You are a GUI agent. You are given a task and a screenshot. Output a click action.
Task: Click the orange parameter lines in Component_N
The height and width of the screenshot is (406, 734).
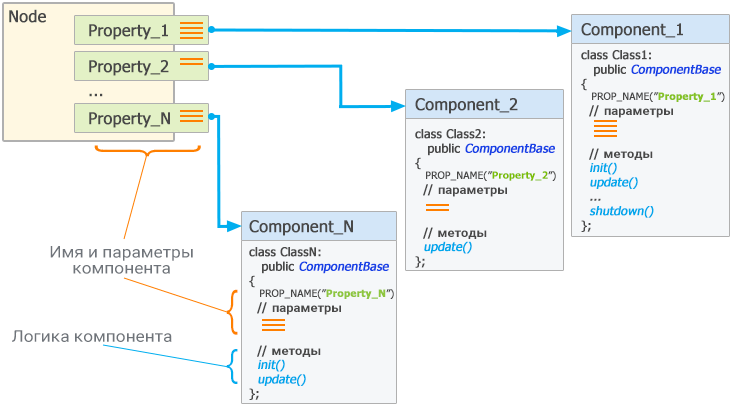tap(273, 325)
